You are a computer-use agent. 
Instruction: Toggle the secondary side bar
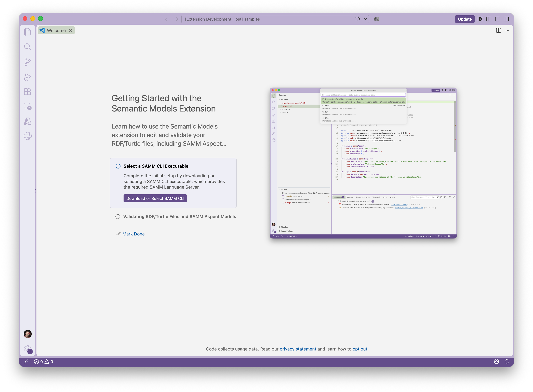coord(506,19)
